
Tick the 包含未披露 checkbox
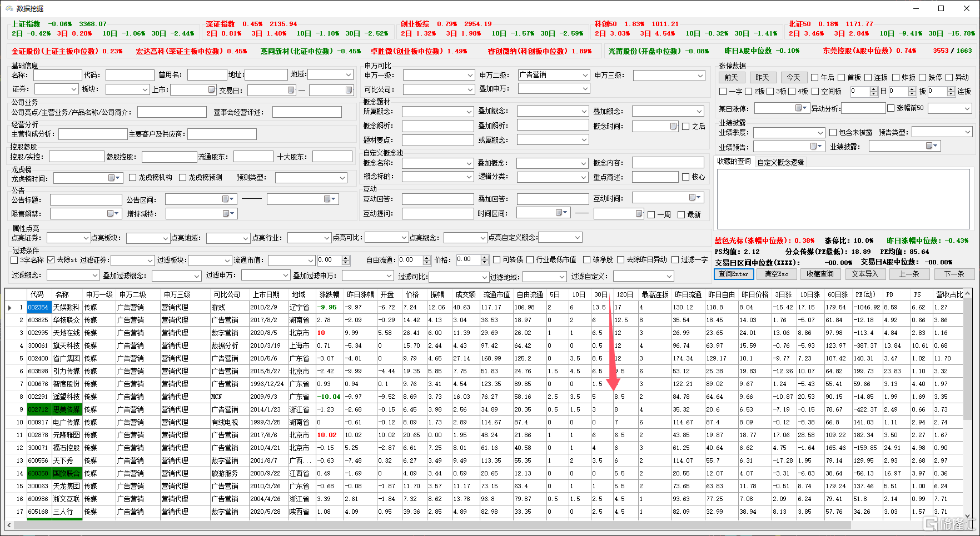833,133
